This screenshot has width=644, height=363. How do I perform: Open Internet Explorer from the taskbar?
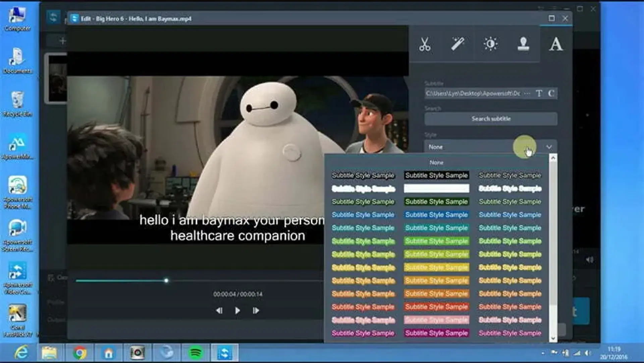click(x=21, y=353)
